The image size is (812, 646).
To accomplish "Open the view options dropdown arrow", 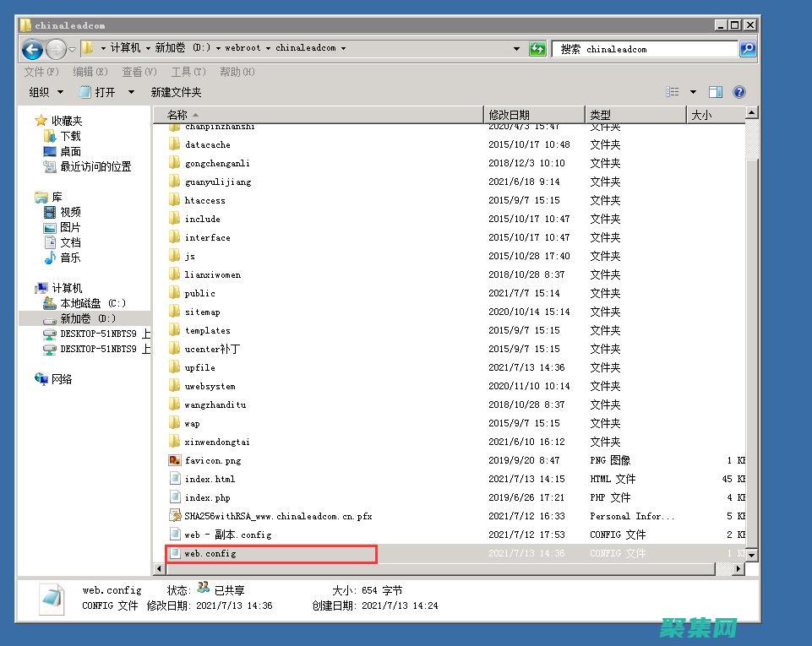I will point(693,92).
